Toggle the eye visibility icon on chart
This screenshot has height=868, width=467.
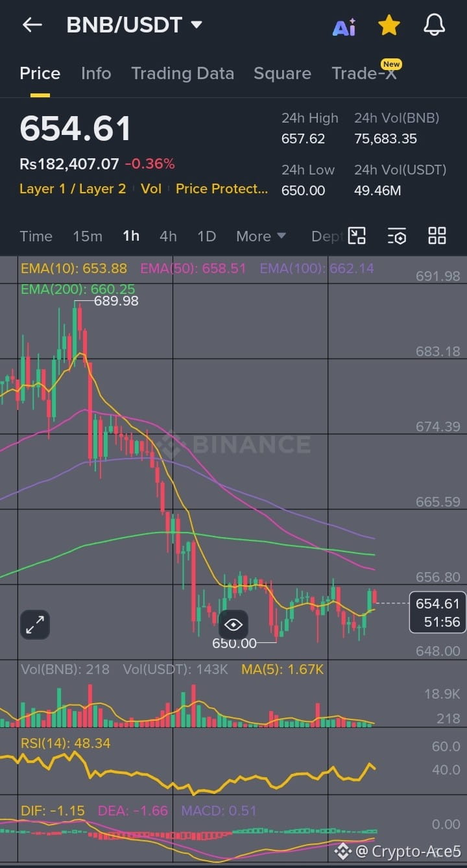pyautogui.click(x=233, y=625)
